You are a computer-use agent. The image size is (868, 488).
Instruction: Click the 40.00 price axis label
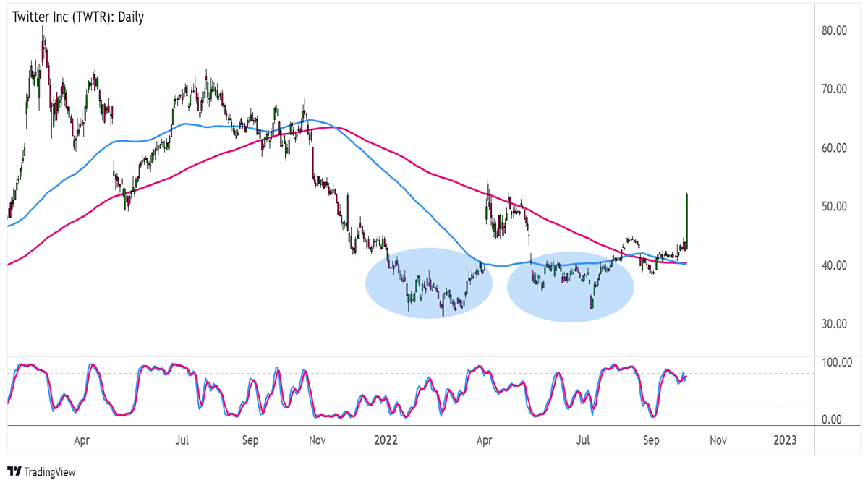click(x=833, y=265)
